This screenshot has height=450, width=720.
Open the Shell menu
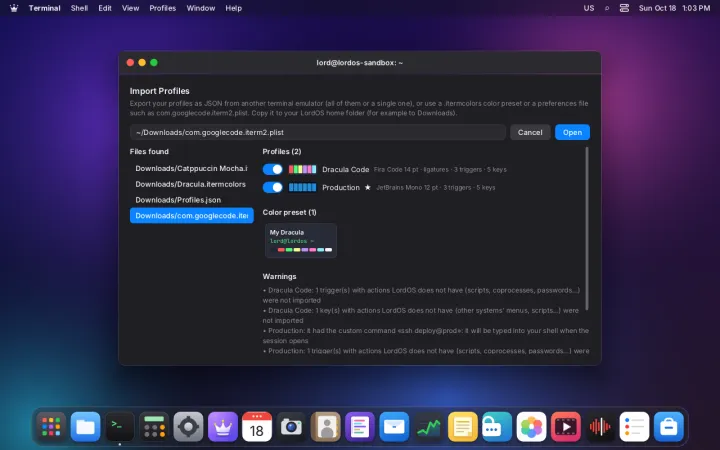(79, 8)
